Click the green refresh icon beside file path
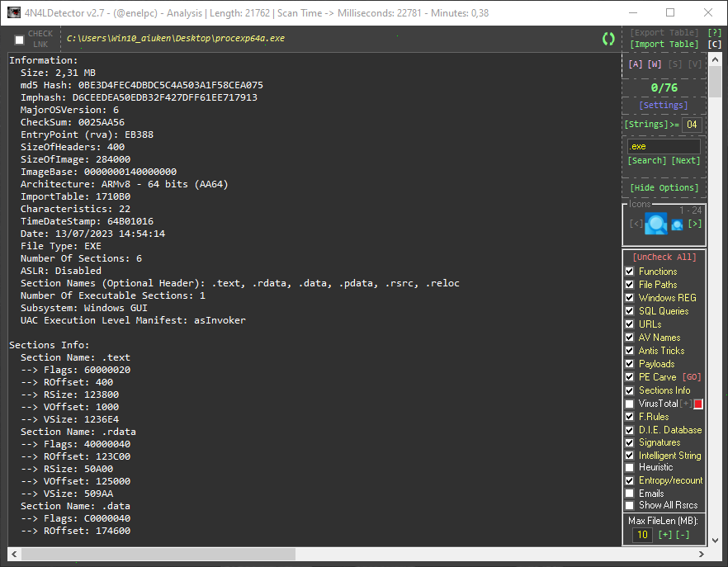This screenshot has width=728, height=567. (608, 39)
